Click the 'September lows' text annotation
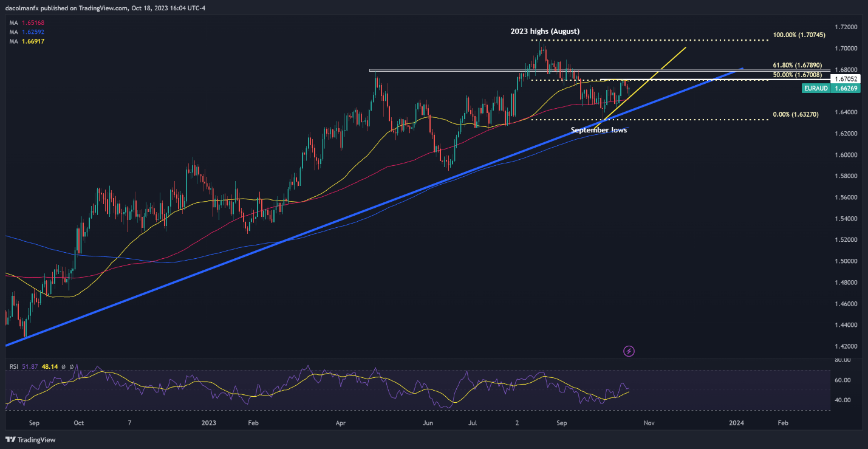Image resolution: width=868 pixels, height=449 pixels. [x=599, y=129]
